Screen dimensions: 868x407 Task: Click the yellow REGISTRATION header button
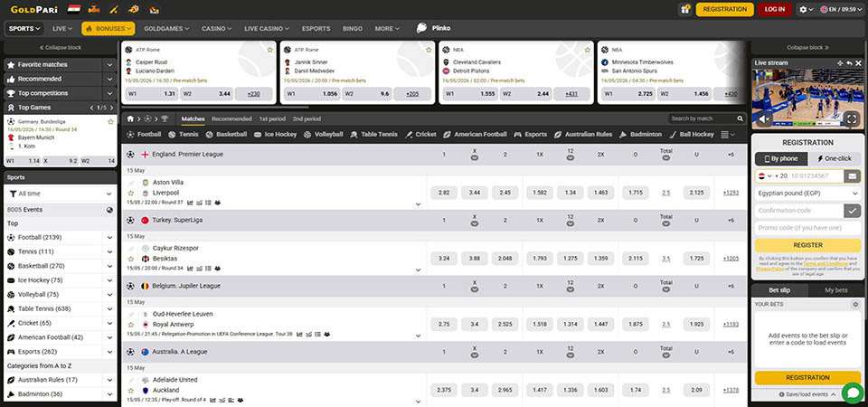(724, 9)
